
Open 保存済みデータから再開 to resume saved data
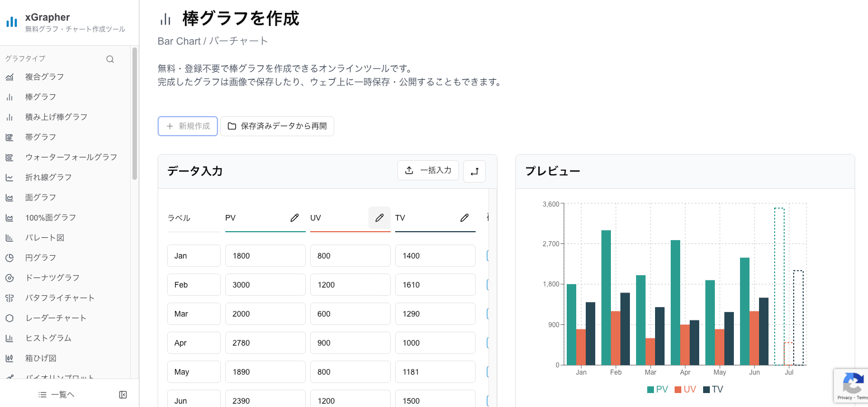277,126
